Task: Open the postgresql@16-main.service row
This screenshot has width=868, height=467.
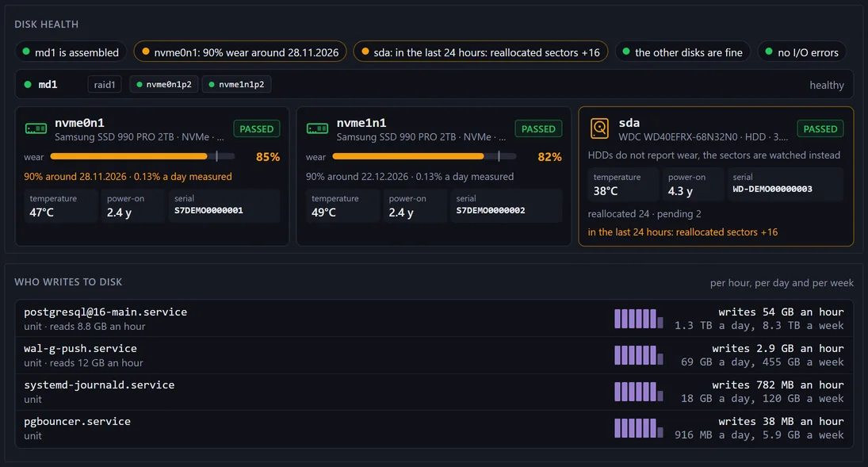Action: (434, 319)
